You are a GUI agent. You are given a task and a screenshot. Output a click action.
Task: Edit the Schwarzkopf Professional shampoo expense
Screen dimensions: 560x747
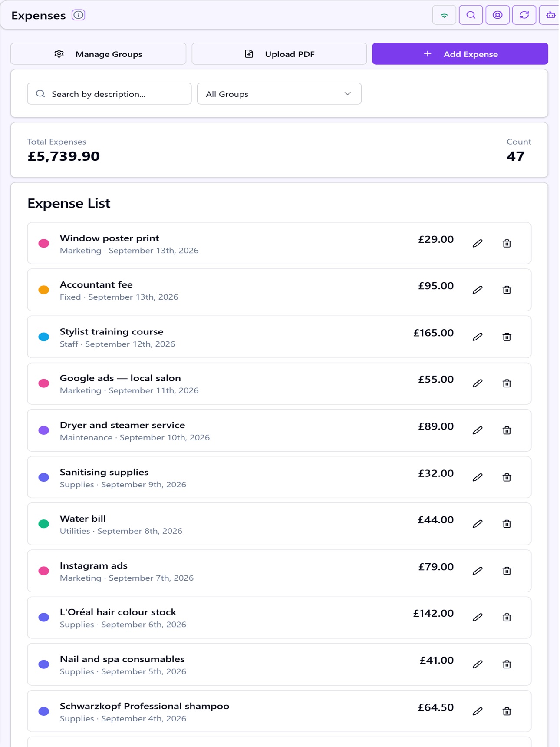click(478, 711)
